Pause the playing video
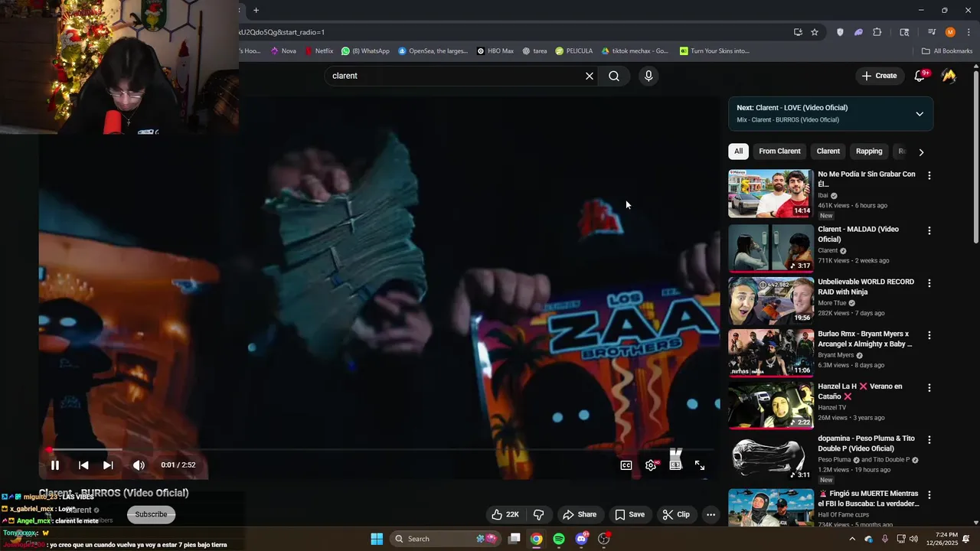The image size is (980, 551). tap(55, 465)
